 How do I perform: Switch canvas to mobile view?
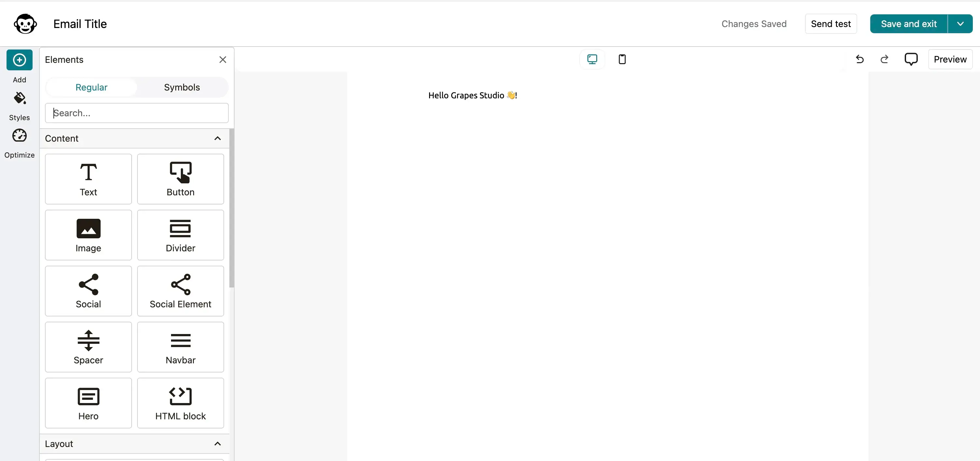click(622, 59)
